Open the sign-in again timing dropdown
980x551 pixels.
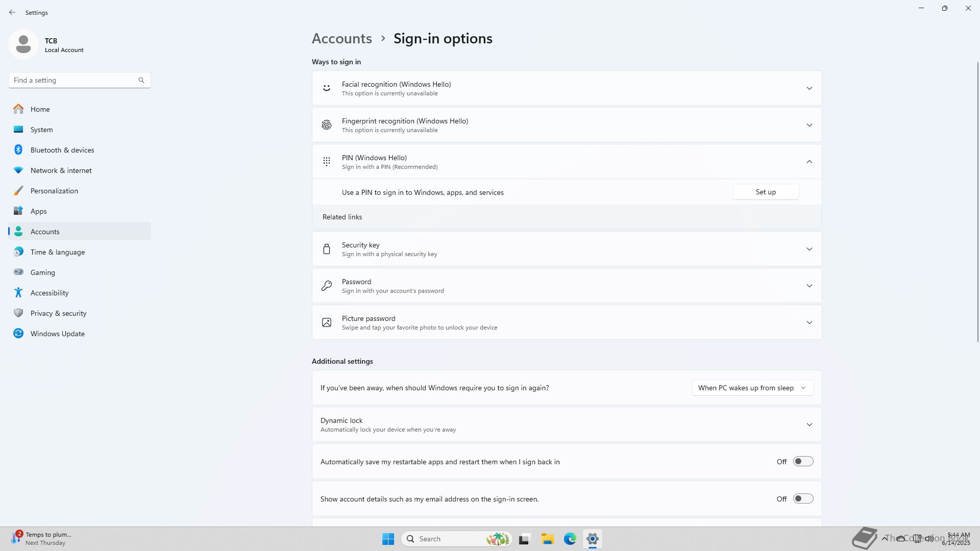click(752, 388)
